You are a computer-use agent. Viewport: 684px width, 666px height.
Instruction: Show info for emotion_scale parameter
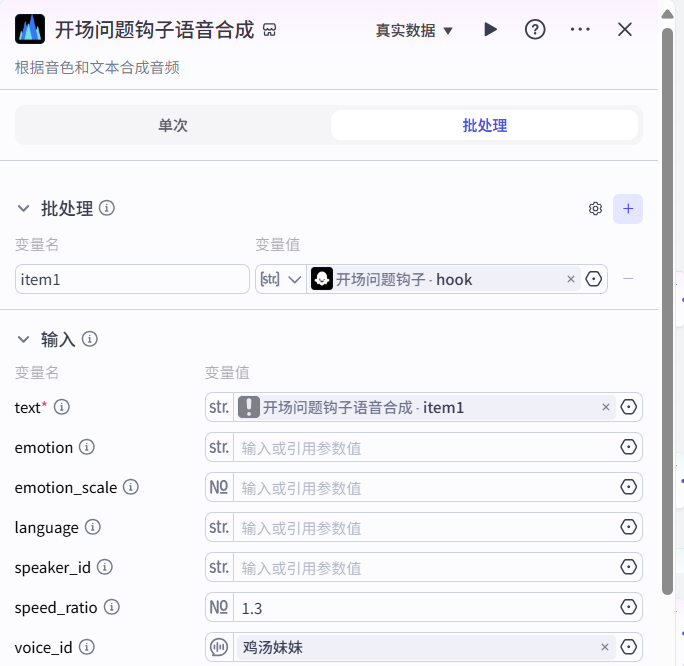(x=131, y=487)
